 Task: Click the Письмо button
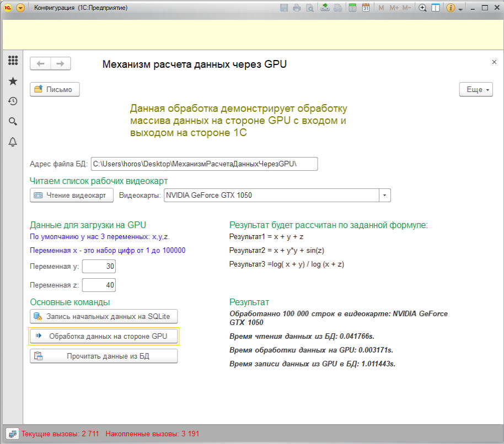pyautogui.click(x=55, y=89)
